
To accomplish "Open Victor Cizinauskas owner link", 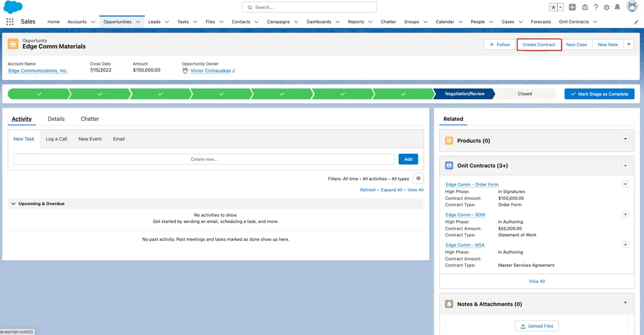I will click(210, 71).
